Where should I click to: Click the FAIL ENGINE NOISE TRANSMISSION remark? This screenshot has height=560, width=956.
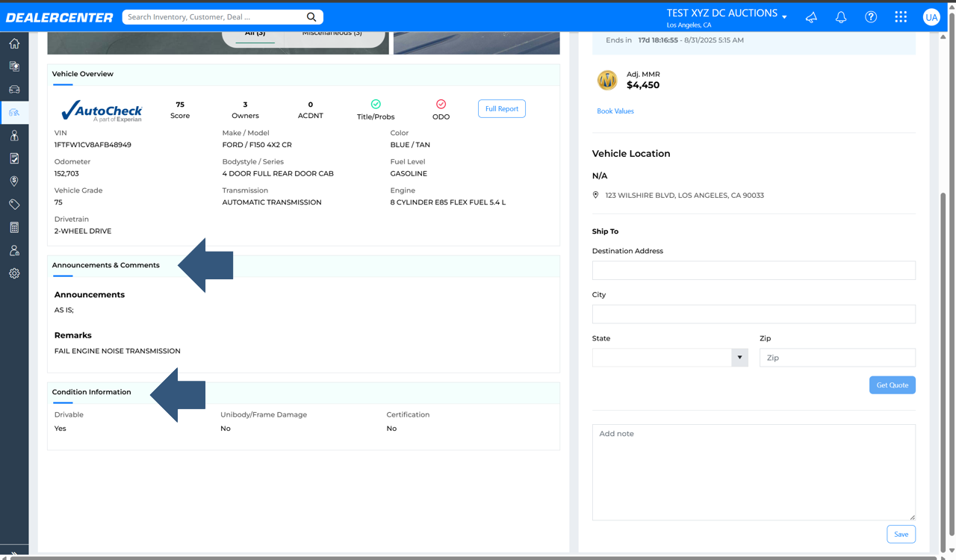[117, 351]
